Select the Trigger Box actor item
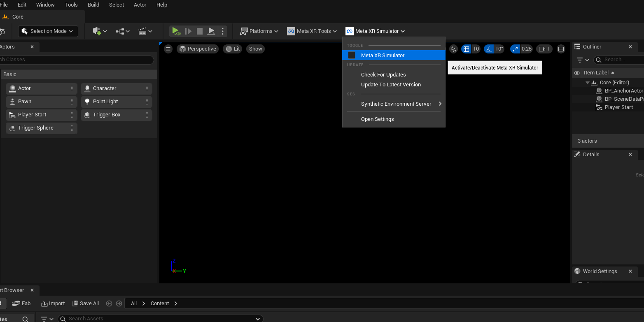 (x=117, y=115)
